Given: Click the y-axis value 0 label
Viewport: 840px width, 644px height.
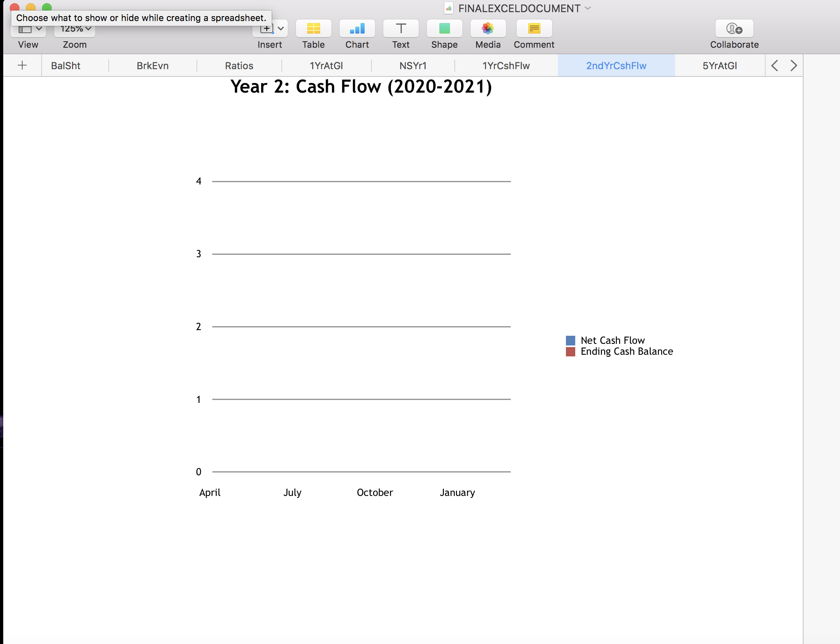Looking at the screenshot, I should pos(198,472).
